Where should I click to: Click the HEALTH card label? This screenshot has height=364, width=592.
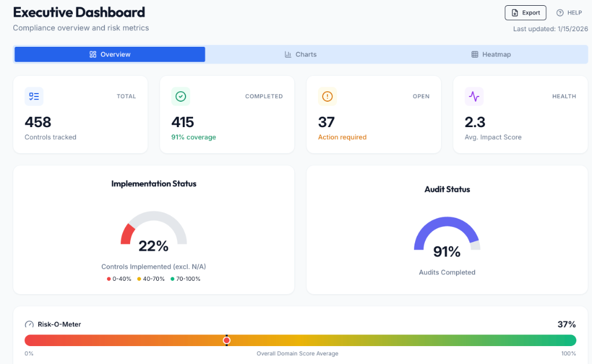564,96
